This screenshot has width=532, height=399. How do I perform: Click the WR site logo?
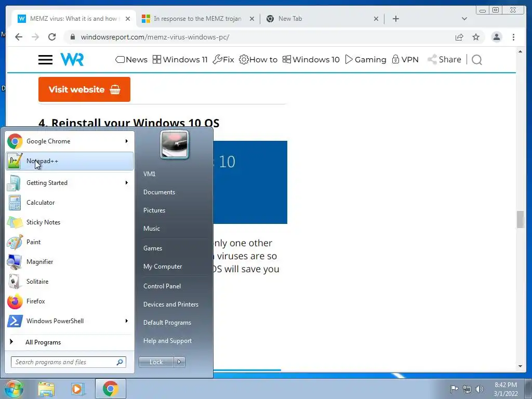pos(72,59)
